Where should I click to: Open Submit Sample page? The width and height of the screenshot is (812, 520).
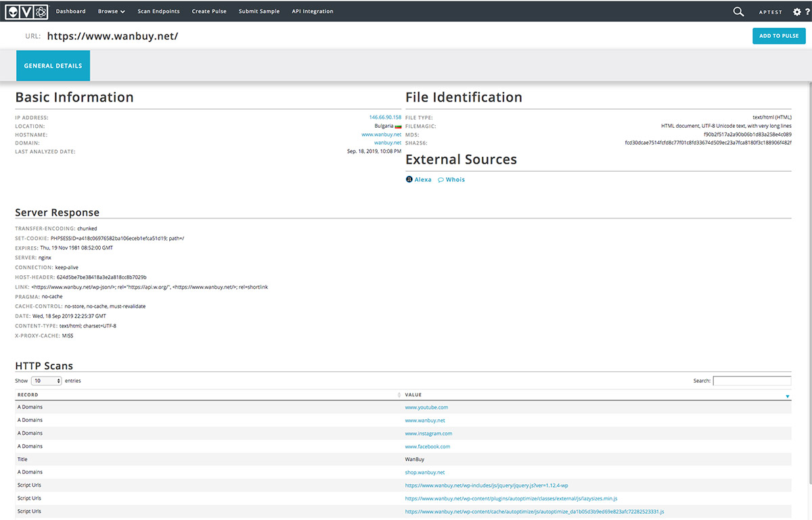pos(259,11)
